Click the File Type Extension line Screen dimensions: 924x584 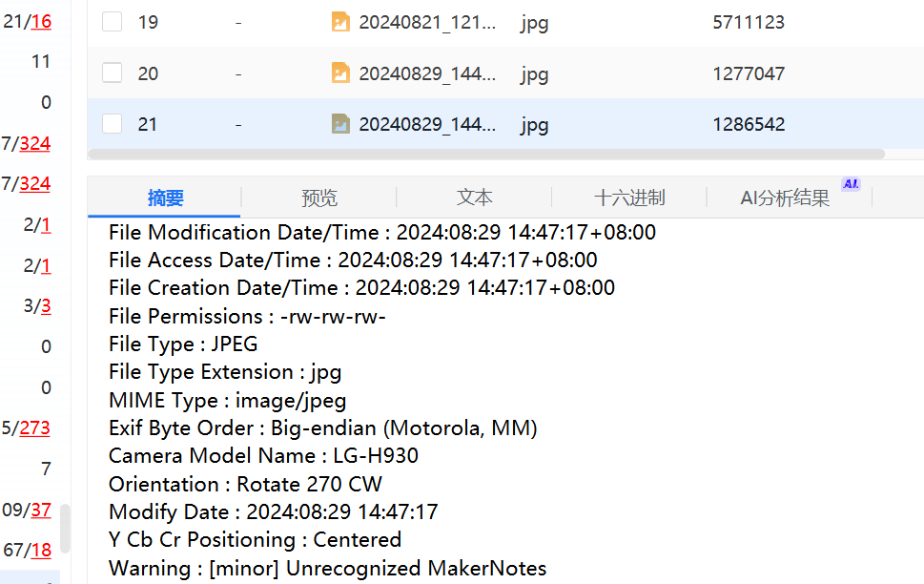(225, 372)
